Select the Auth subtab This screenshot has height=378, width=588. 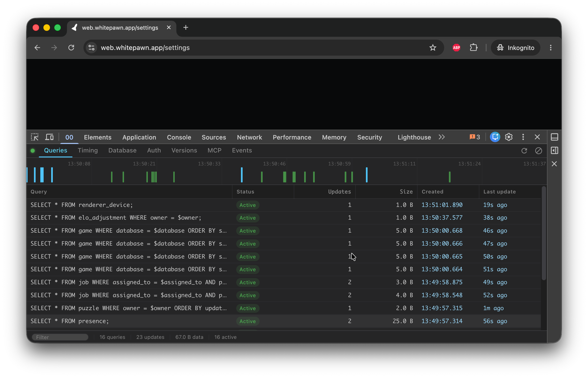[x=154, y=150]
